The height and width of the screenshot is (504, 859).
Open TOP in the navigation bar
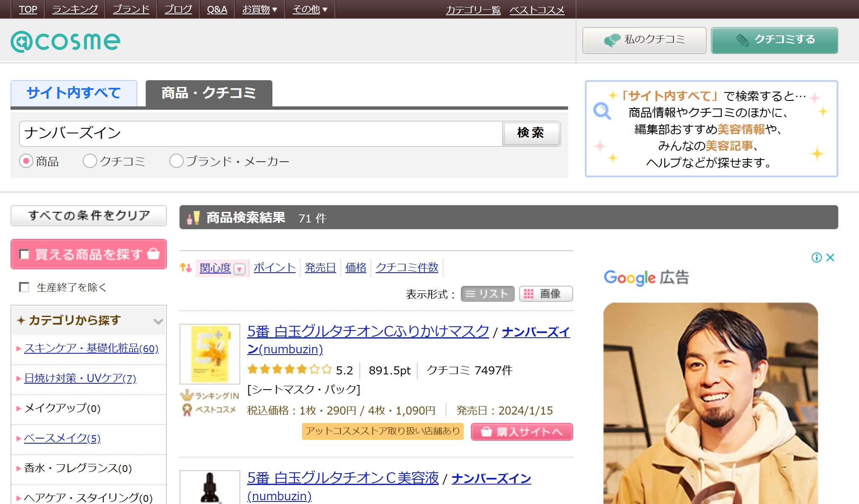click(x=28, y=9)
